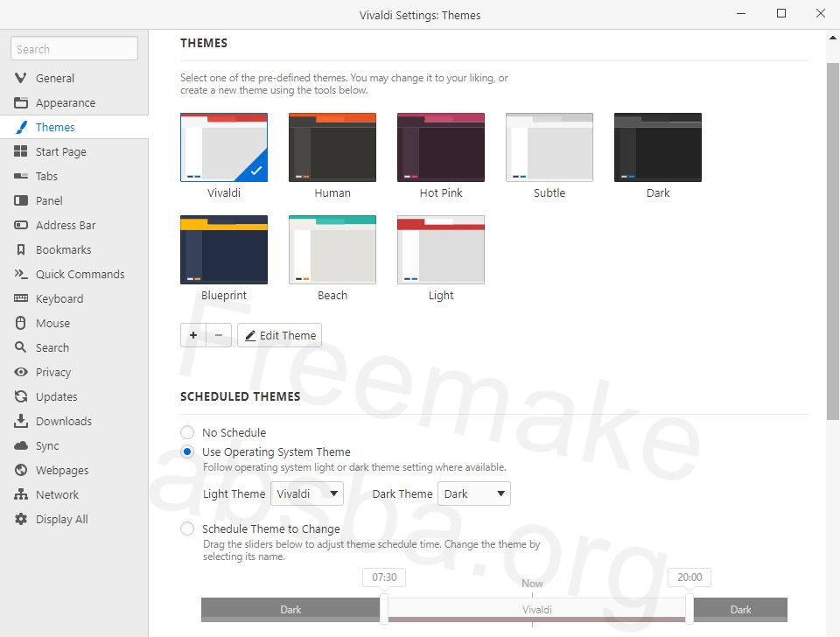Maximize the Vivaldi Settings window
840x637 pixels.
(781, 13)
